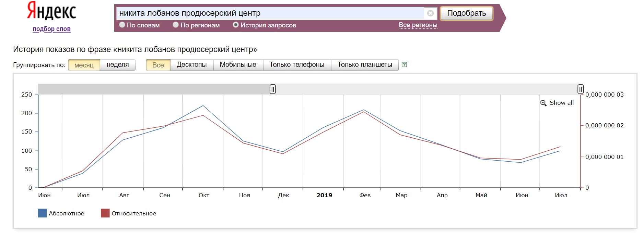Group the chart by неделя

(118, 65)
